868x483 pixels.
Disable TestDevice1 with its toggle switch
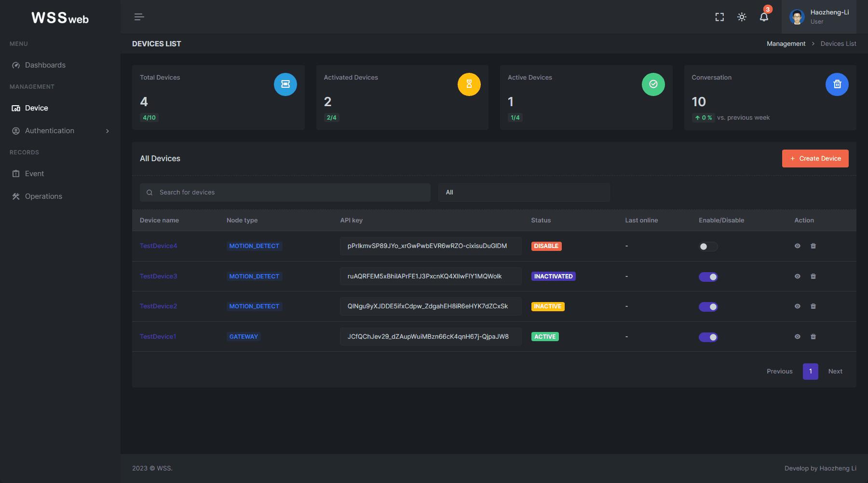pos(708,337)
